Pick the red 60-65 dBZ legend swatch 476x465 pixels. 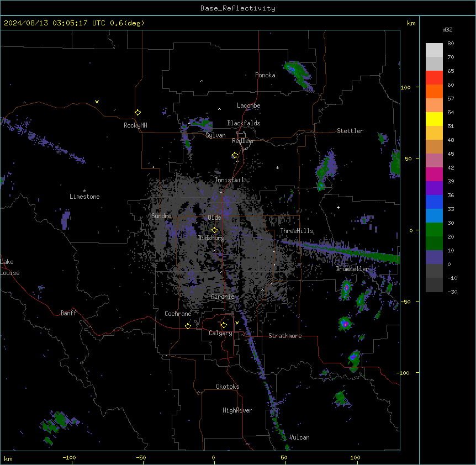[434, 77]
